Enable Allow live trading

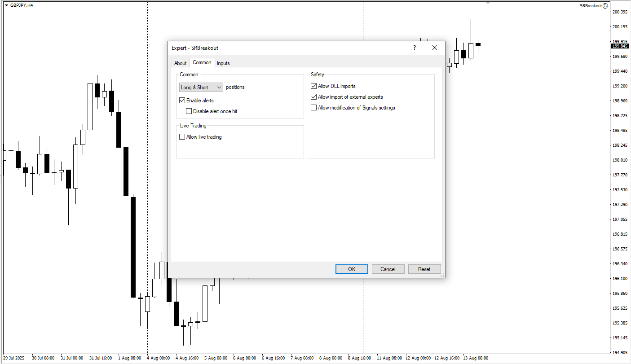pos(182,137)
